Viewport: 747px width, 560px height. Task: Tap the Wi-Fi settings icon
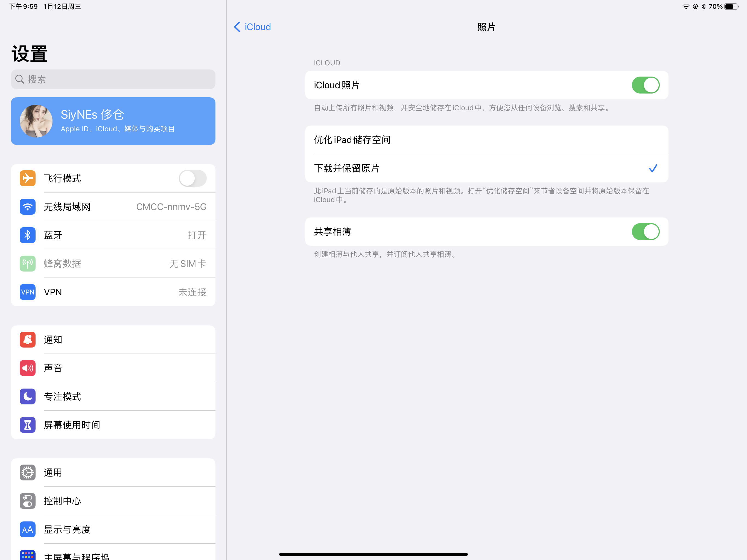click(x=27, y=207)
